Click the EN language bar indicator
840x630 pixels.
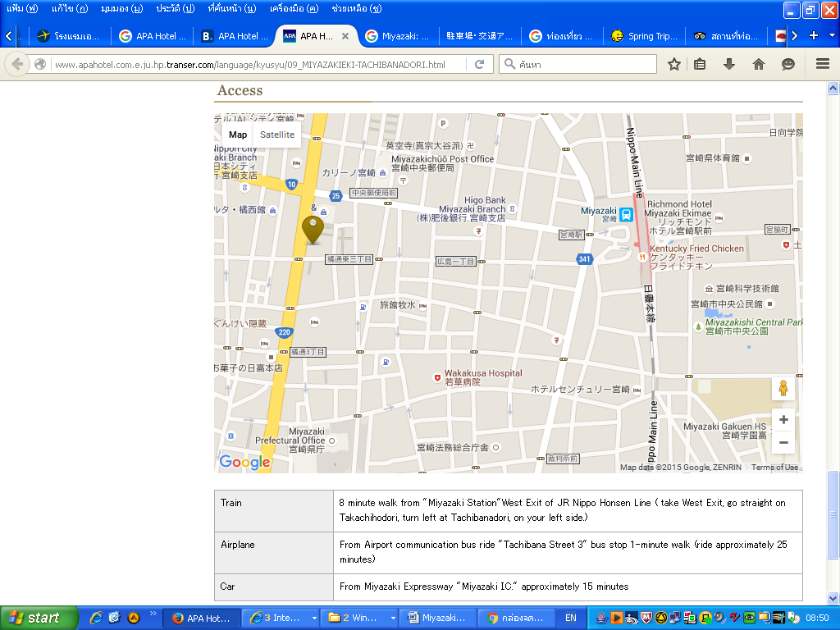(571, 619)
